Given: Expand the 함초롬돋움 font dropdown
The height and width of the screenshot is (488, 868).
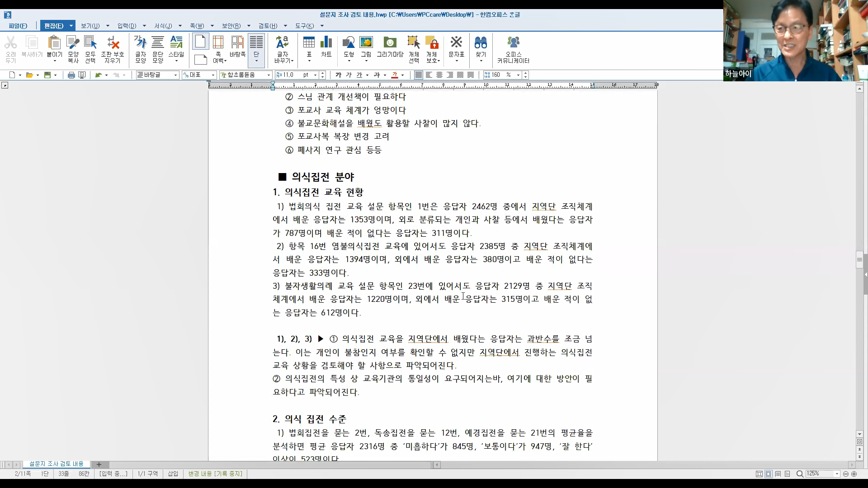Looking at the screenshot, I should point(269,75).
